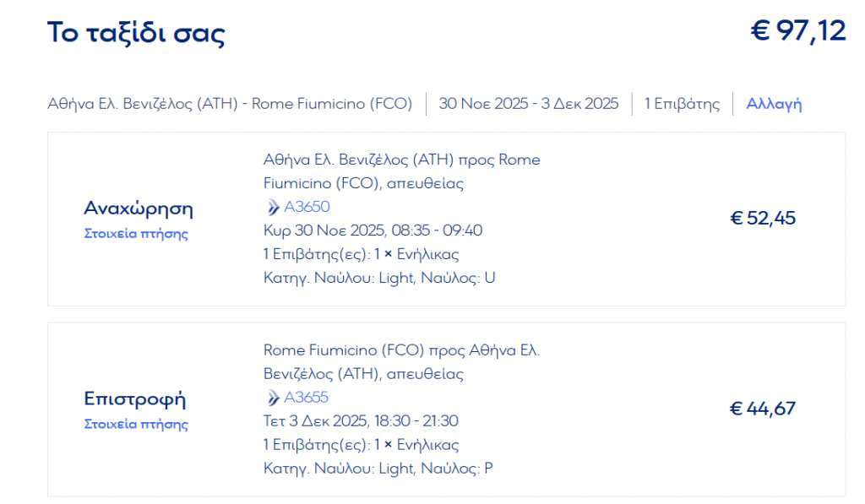865x504 pixels.
Task: Click the return price € 44,67
Action: pyautogui.click(x=763, y=409)
